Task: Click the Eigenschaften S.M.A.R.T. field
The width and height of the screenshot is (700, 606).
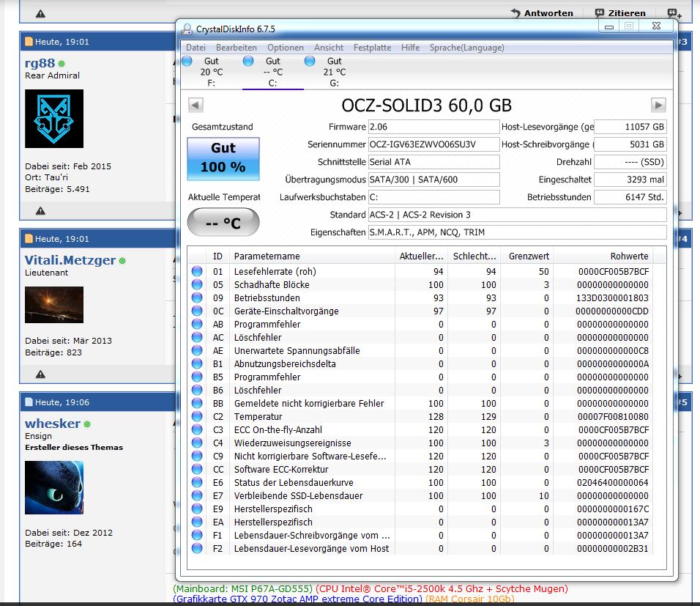Action: (x=518, y=232)
